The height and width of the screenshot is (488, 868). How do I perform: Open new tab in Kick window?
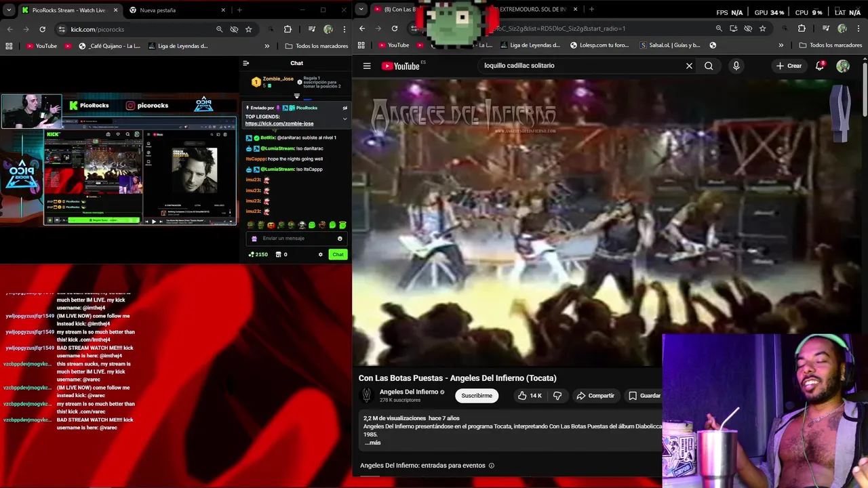pos(239,10)
